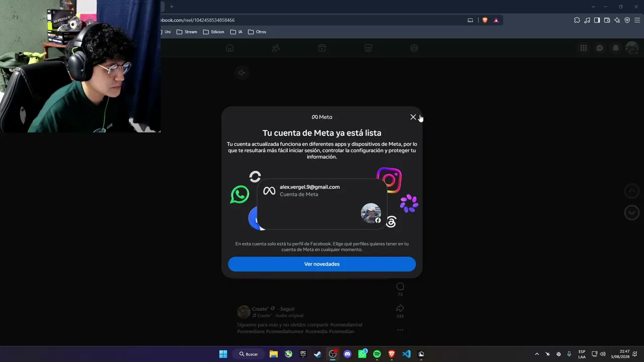Click the Seguir link next to Create
Screen dimensions: 644x362
point(287,309)
